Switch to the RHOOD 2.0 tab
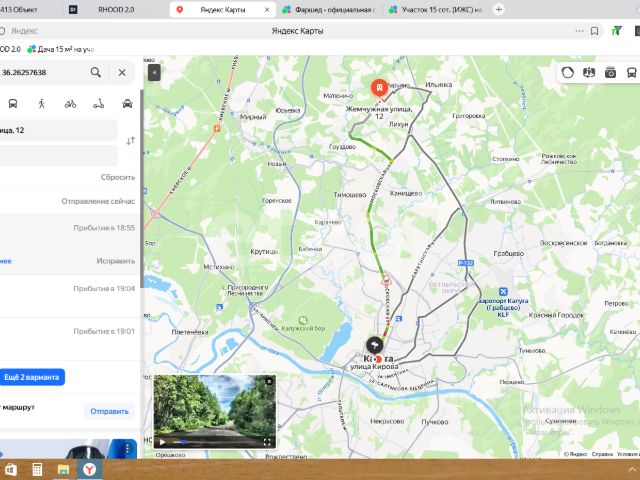Viewport: 640px width, 480px height. tap(116, 9)
